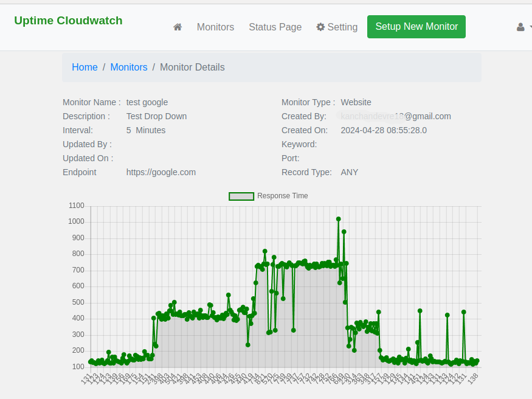Click the Updated On : label
Viewport: 532px width, 399px height.
[88, 158]
